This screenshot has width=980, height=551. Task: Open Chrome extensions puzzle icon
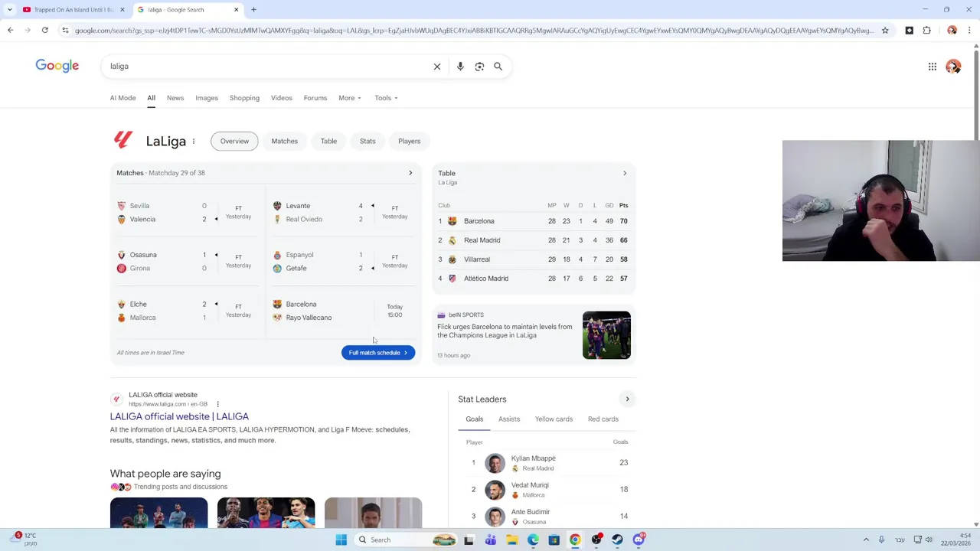pos(926,30)
